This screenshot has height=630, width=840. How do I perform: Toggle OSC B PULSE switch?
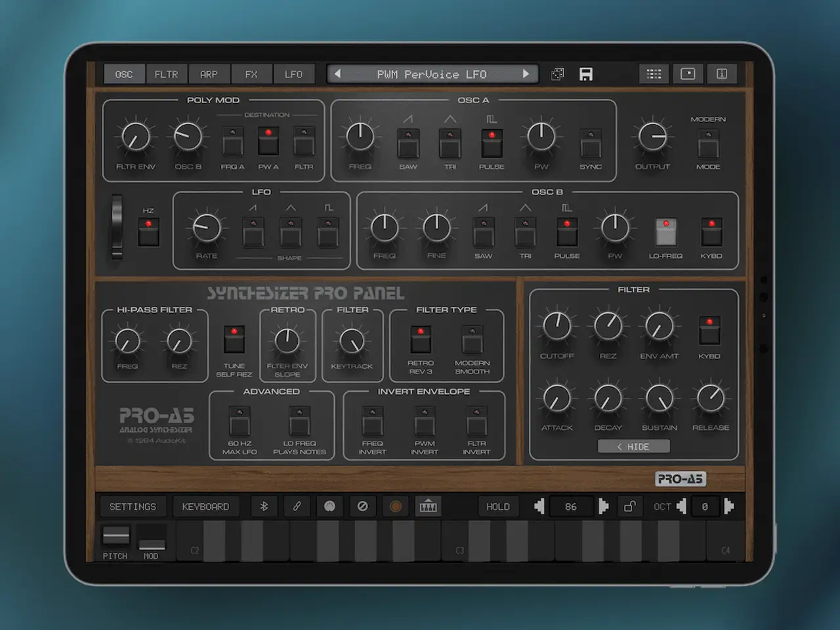coord(567,232)
